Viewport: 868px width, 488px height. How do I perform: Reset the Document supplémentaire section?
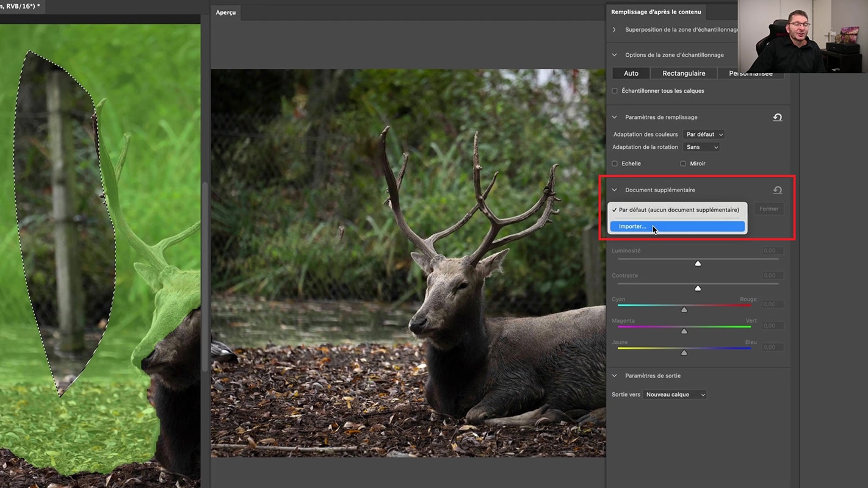777,190
